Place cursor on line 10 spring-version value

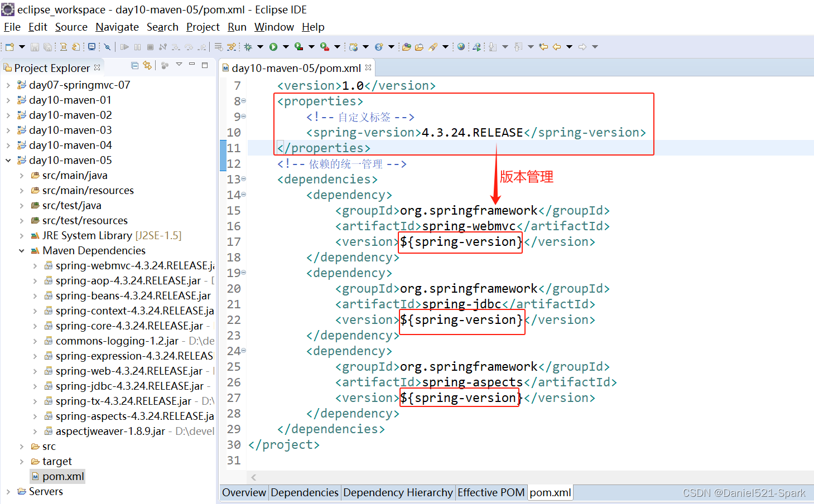(472, 133)
